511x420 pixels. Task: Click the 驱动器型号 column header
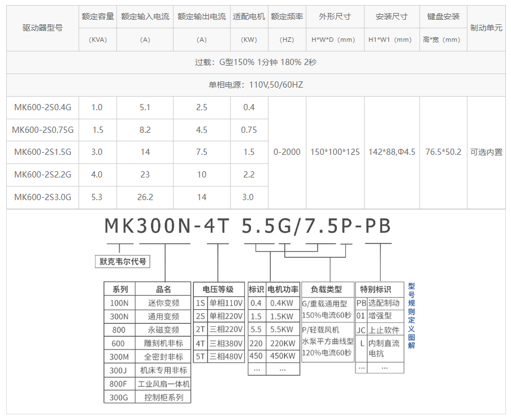click(x=42, y=28)
